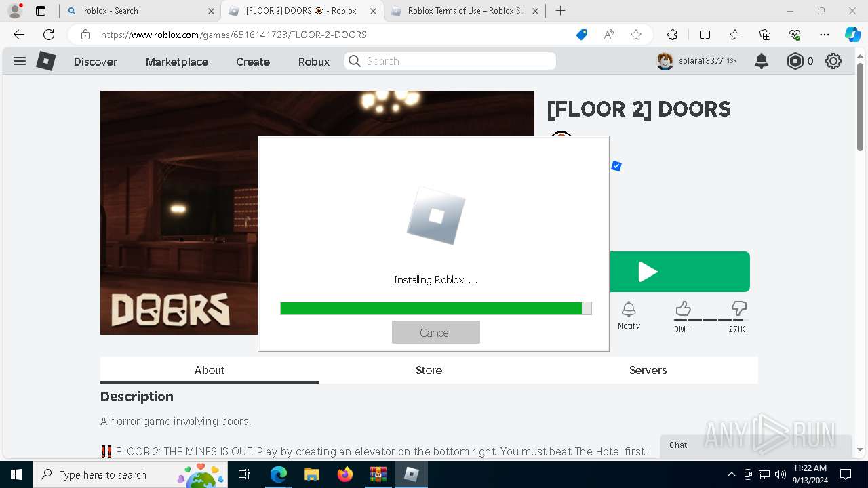Open the Servers tab
This screenshot has height=488, width=868.
click(x=648, y=370)
